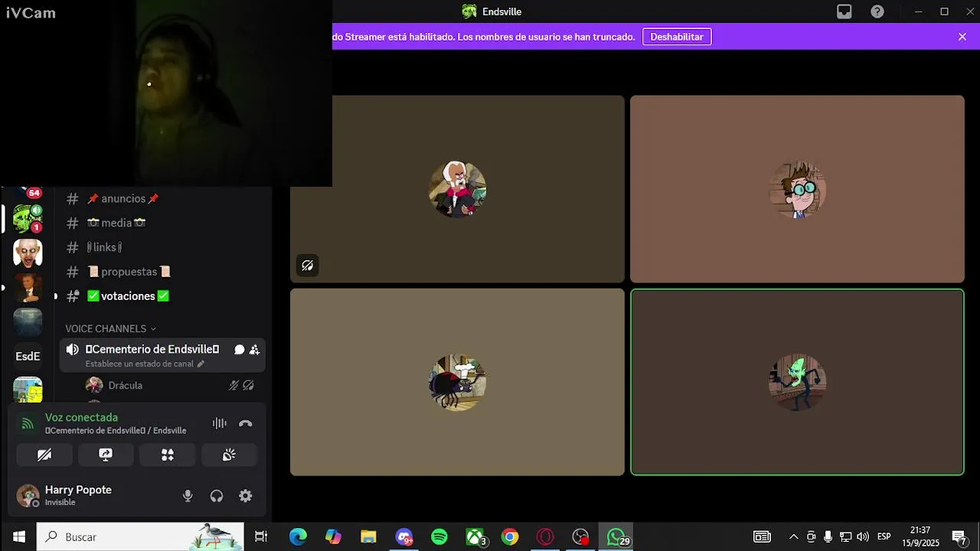Click Deshabilitar to disable Streamer mode
Viewport: 980px width, 551px height.
677,37
